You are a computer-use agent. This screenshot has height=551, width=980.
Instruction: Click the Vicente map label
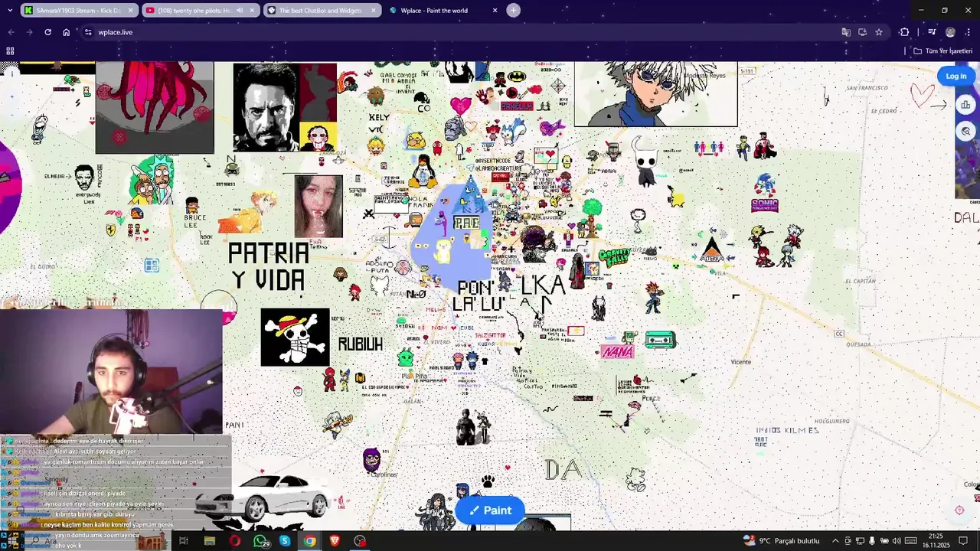coord(740,362)
